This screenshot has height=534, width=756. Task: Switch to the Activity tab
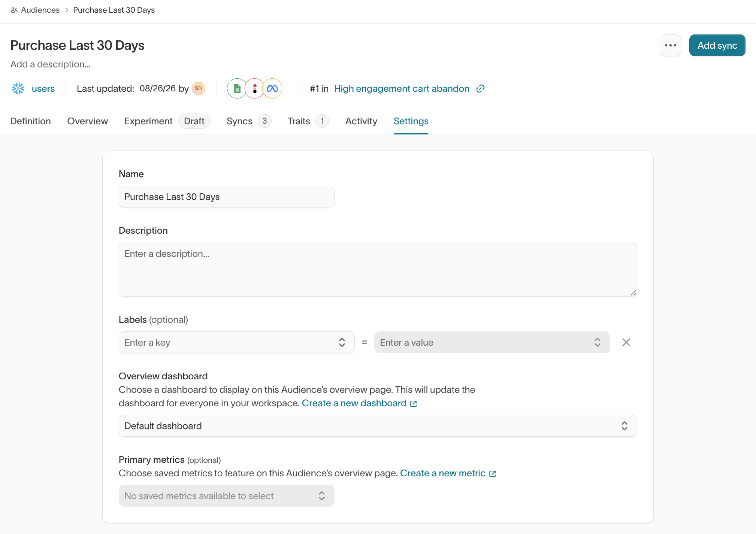[361, 121]
